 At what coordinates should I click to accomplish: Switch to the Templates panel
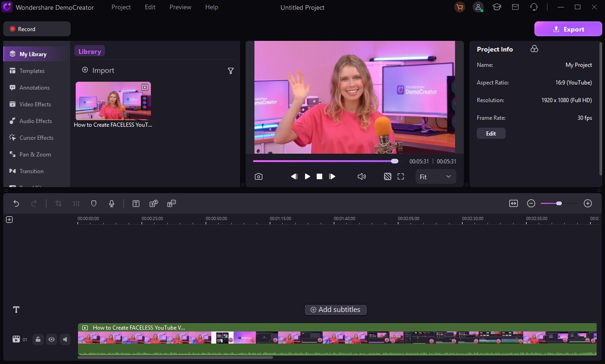tap(31, 71)
